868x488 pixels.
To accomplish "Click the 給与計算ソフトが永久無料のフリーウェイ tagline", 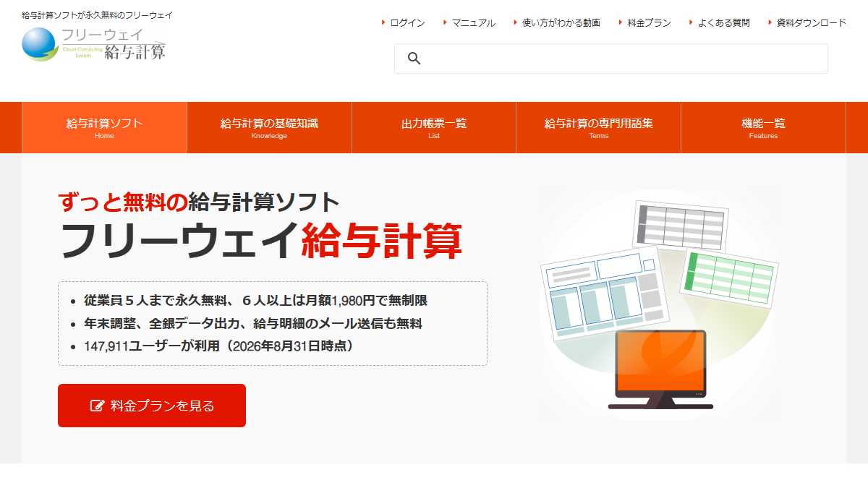I will click(x=97, y=14).
